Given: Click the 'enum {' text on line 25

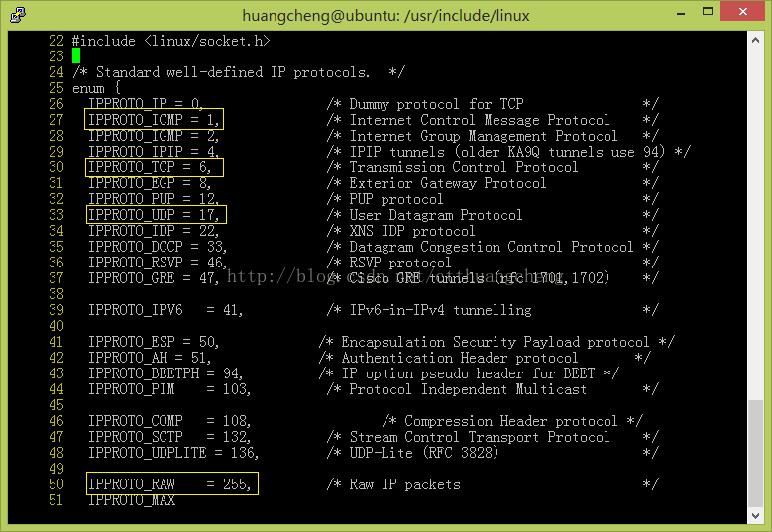Looking at the screenshot, I should (96, 88).
